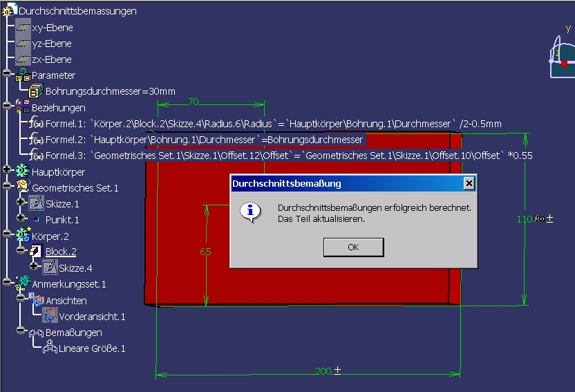Click OK in the Durchschnittsbemaßung dialog
This screenshot has width=575, height=392.
[354, 247]
